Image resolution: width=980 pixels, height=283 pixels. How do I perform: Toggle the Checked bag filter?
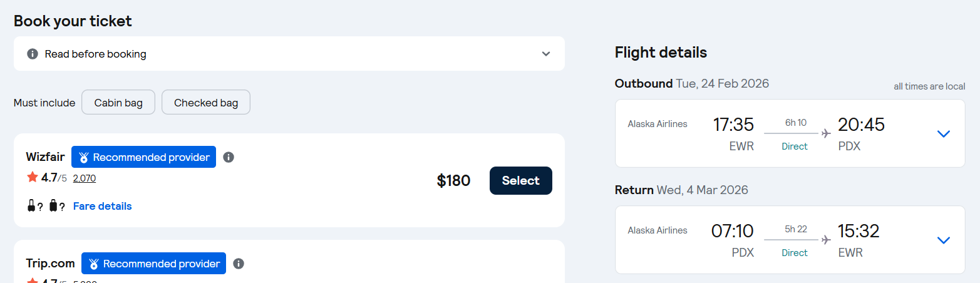click(x=206, y=103)
